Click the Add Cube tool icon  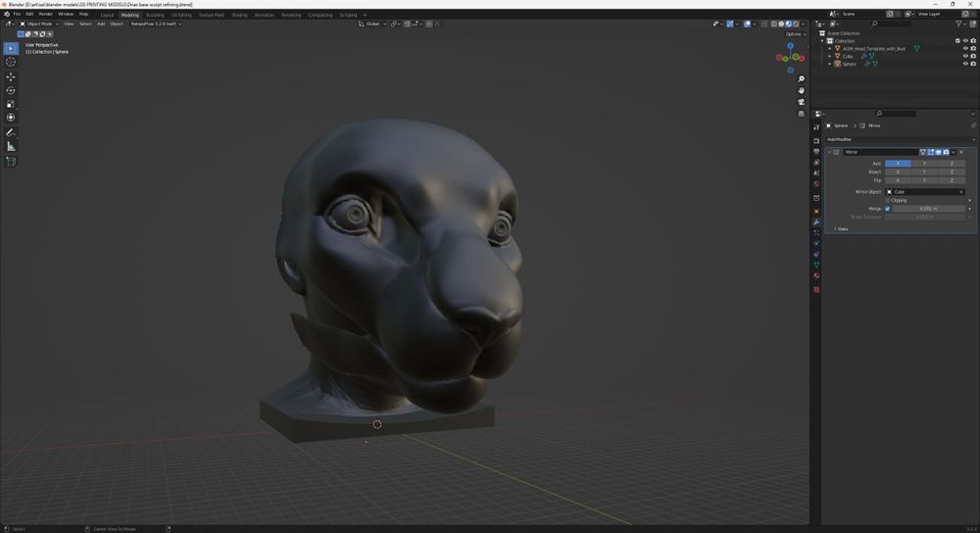tap(11, 161)
